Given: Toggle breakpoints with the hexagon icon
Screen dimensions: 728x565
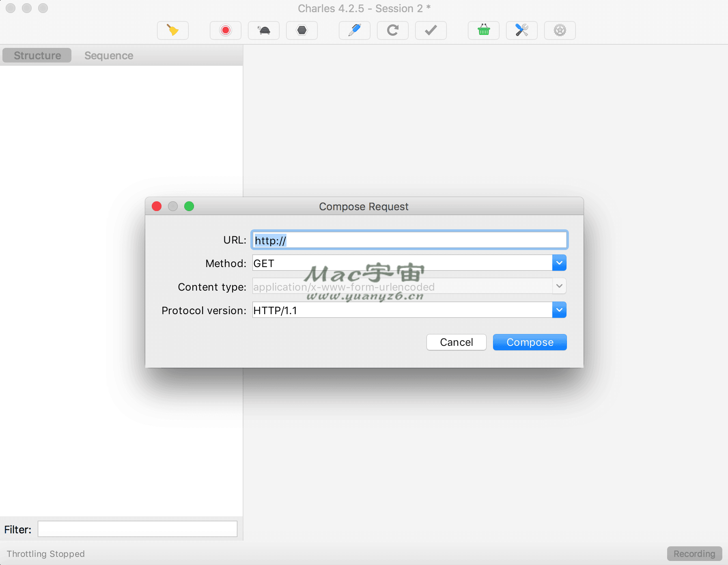Looking at the screenshot, I should [x=302, y=30].
